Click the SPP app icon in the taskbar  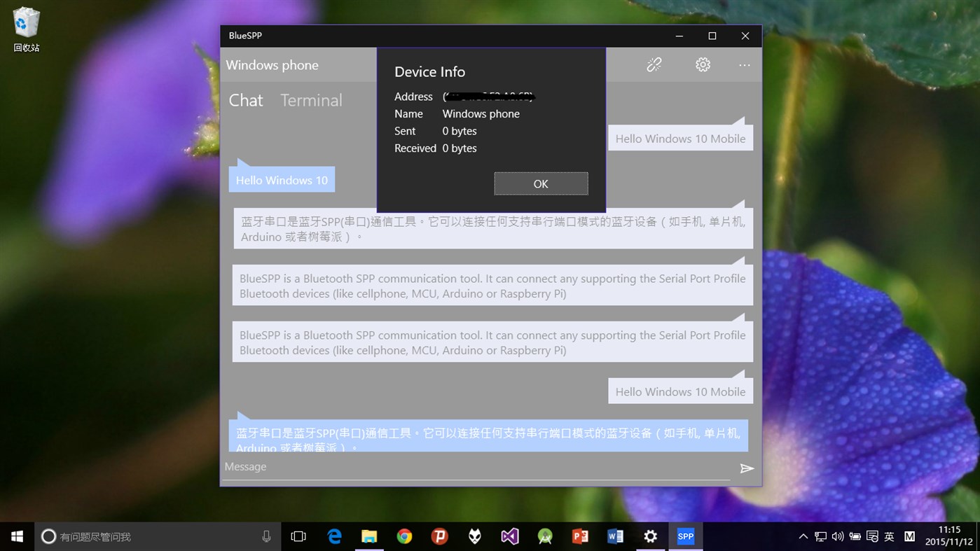(685, 536)
